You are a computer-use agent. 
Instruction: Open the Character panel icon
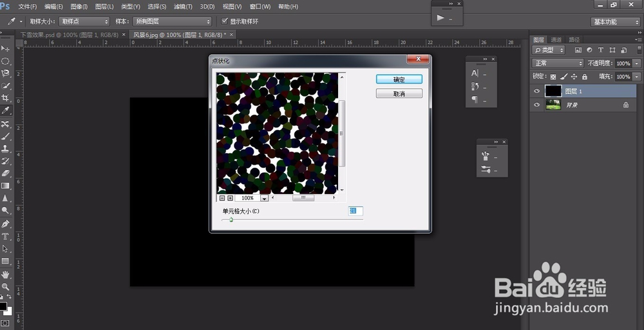475,73
